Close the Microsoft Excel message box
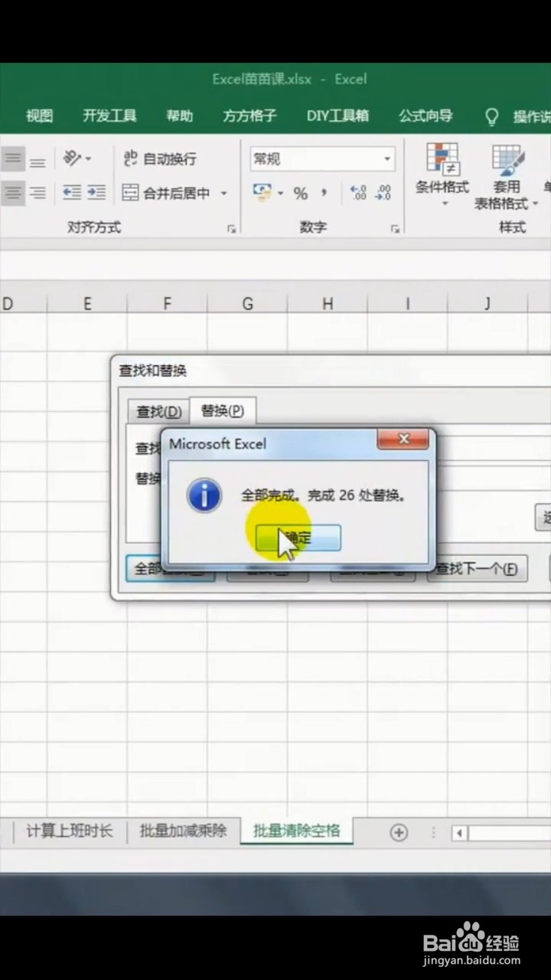The image size is (551, 980). (403, 439)
